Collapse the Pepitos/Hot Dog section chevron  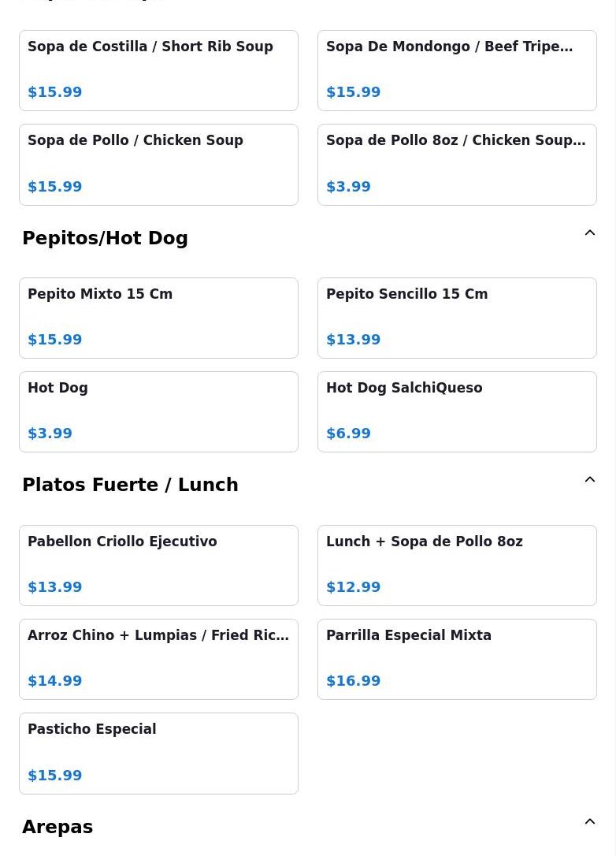pos(590,233)
